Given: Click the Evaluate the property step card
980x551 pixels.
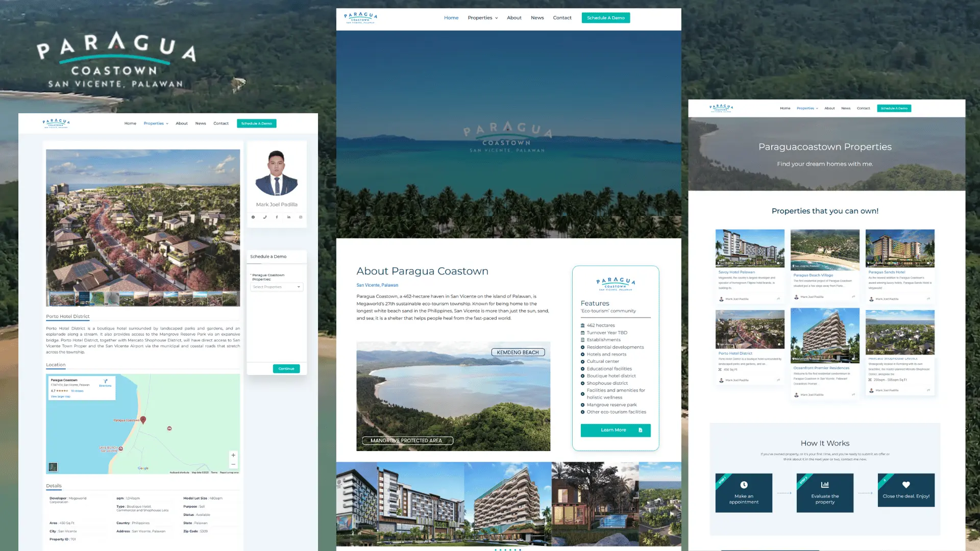Looking at the screenshot, I should tap(825, 493).
